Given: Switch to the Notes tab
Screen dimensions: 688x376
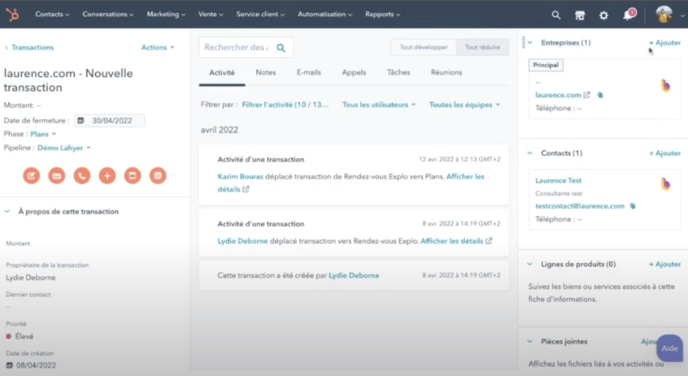Looking at the screenshot, I should tap(265, 72).
